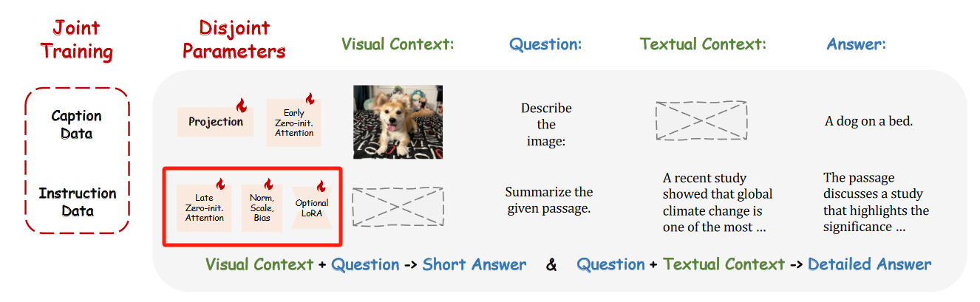Select the Detailed Answer text at bottom

(x=869, y=264)
